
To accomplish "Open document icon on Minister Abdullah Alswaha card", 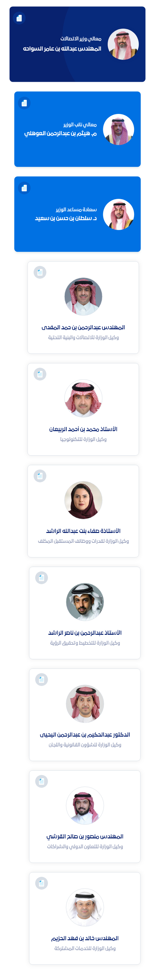I will tap(19, 18).
